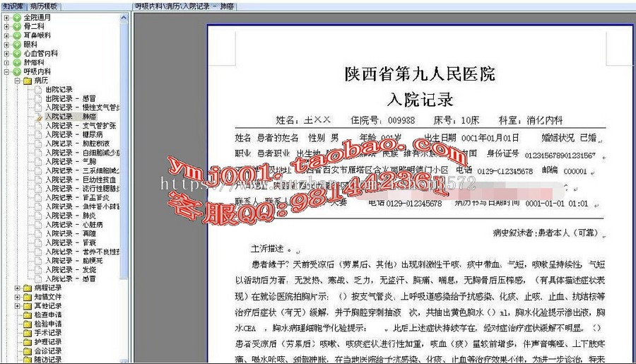
Task: Click the document icon for 入院记录 - 心脏病
Action: [38, 224]
